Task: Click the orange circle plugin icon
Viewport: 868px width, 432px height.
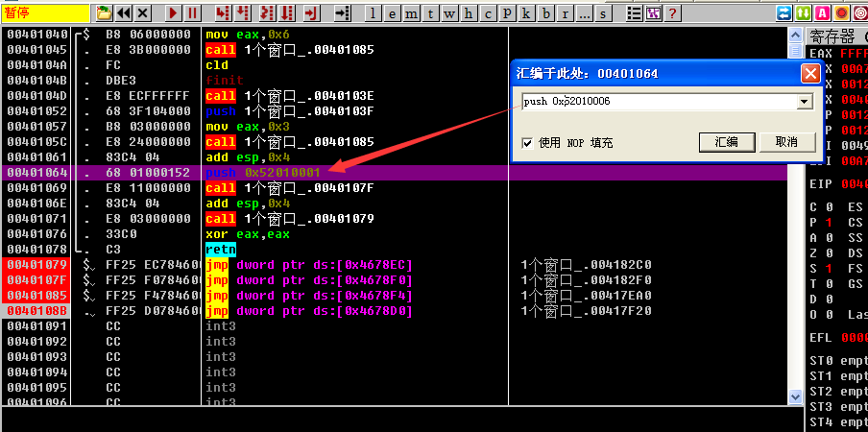Action: point(842,12)
